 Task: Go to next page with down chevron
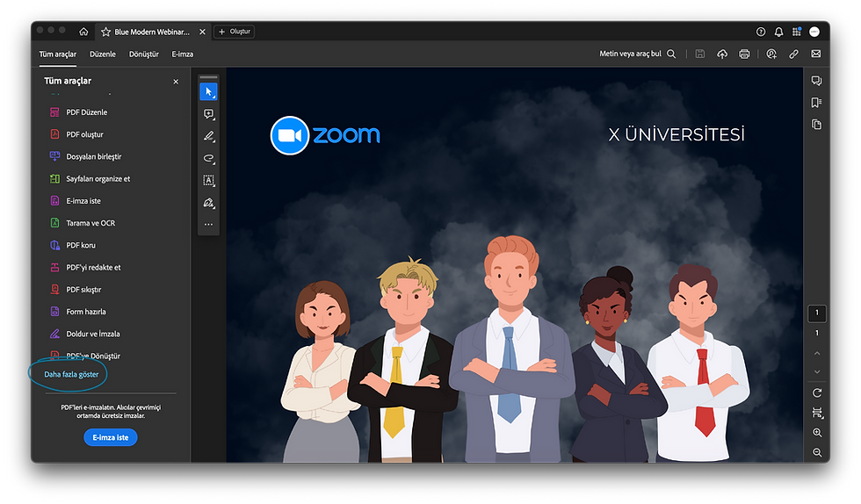tap(817, 372)
